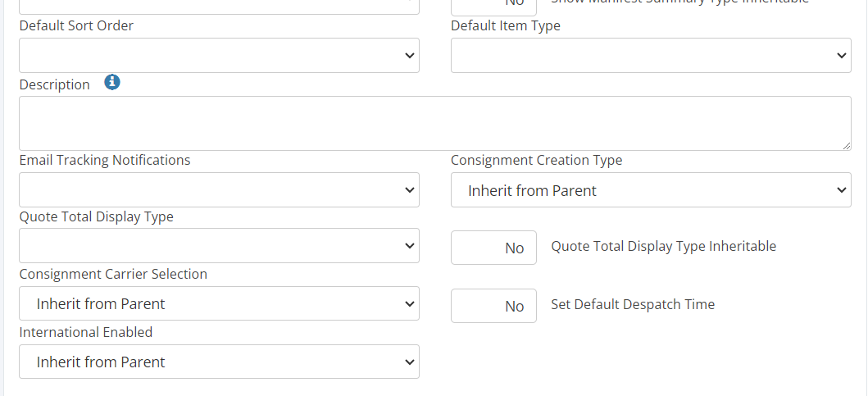The image size is (868, 396).
Task: Click the Description field label
Action: coord(55,84)
